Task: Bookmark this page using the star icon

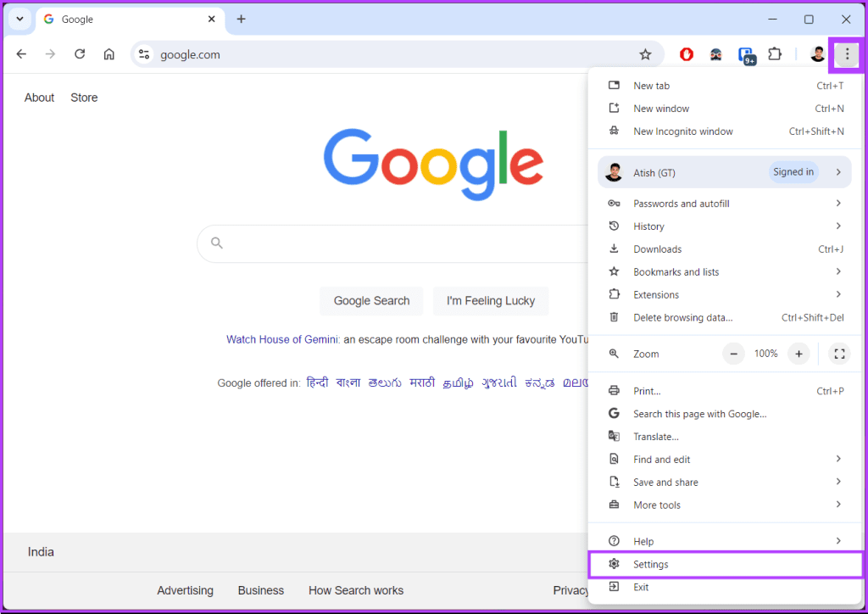Action: 645,53
